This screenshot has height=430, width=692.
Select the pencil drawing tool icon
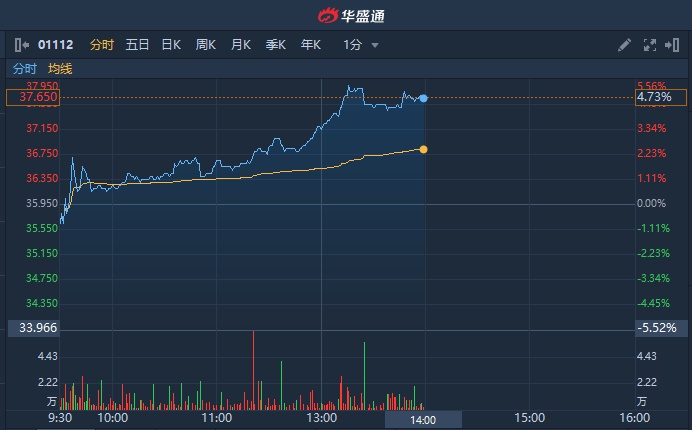pyautogui.click(x=624, y=45)
